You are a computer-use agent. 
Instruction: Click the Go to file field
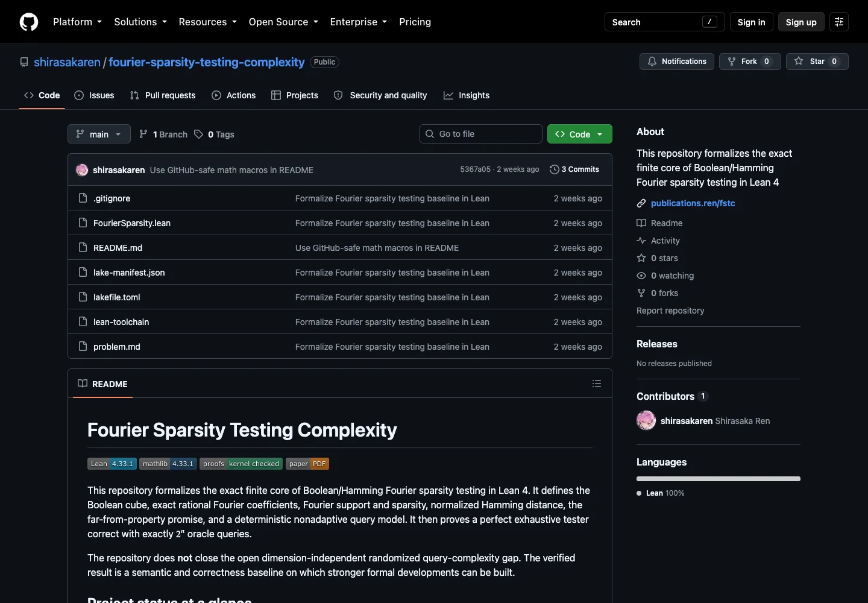[481, 134]
